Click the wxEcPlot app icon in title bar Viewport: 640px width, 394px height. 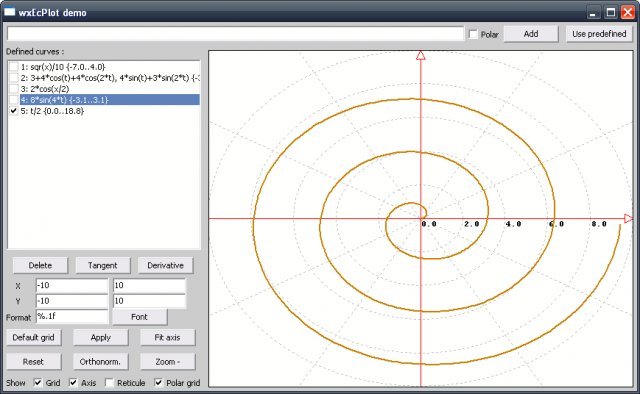(9, 12)
